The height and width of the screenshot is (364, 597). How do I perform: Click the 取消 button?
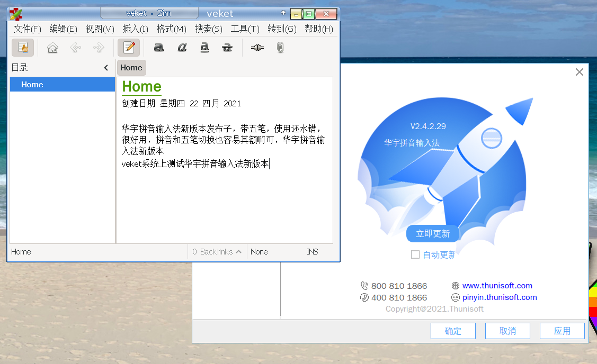[x=507, y=331]
